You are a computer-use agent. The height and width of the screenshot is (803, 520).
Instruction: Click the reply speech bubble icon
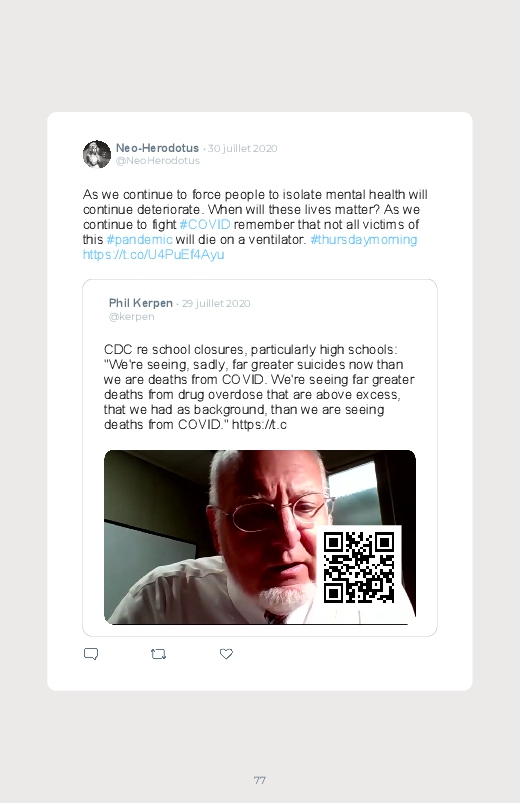tap(91, 654)
